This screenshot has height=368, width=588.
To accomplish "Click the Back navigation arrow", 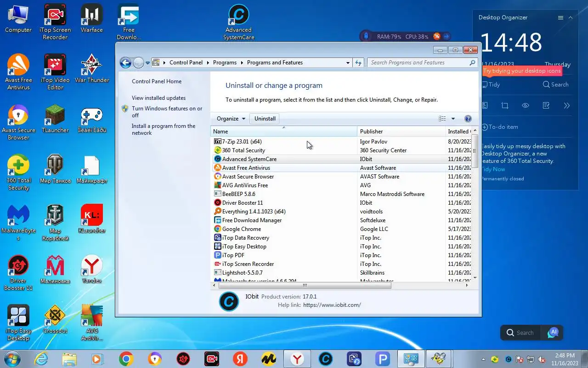I will [125, 63].
